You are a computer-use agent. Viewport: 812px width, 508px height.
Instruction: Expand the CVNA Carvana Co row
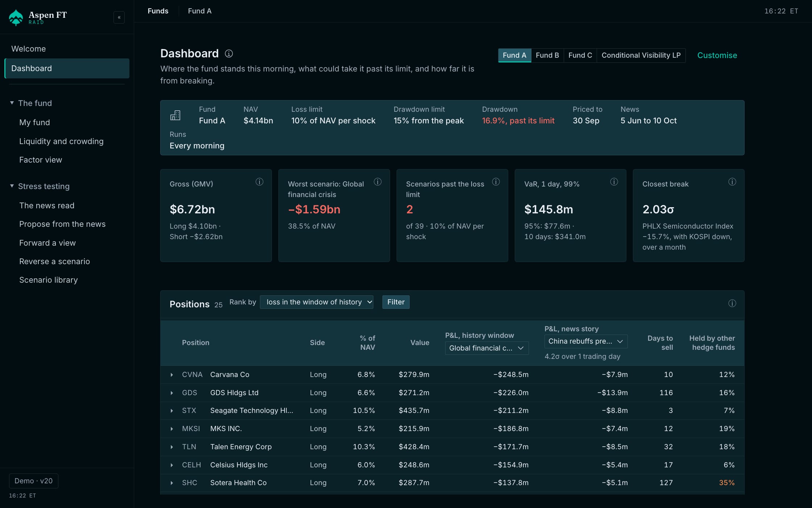pos(172,375)
